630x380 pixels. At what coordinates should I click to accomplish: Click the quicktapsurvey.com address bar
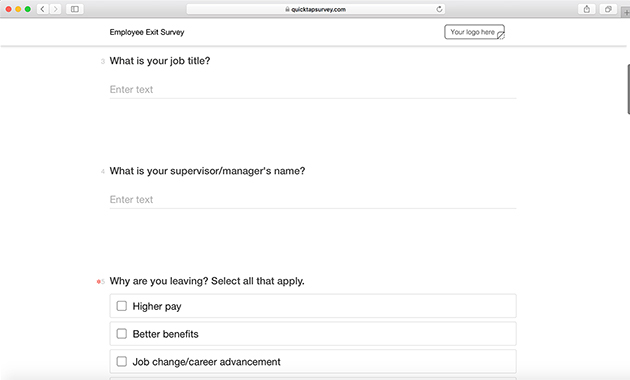click(x=315, y=9)
